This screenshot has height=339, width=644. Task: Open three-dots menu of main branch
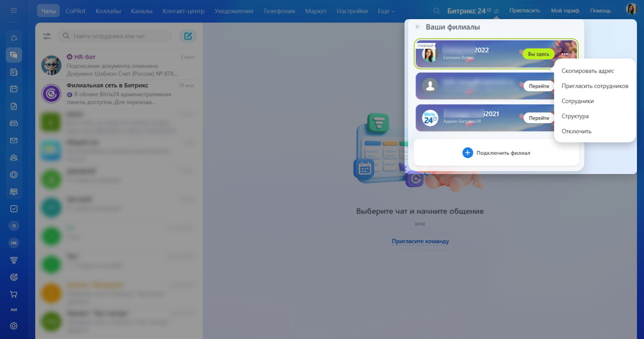[565, 54]
